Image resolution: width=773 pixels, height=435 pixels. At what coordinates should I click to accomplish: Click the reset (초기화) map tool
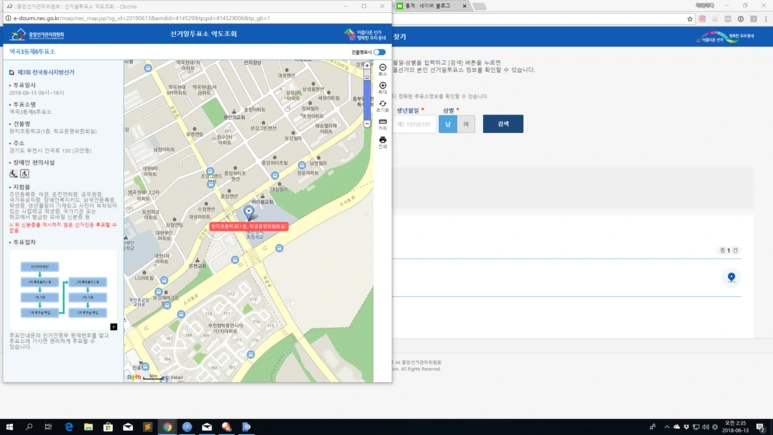coord(383,106)
